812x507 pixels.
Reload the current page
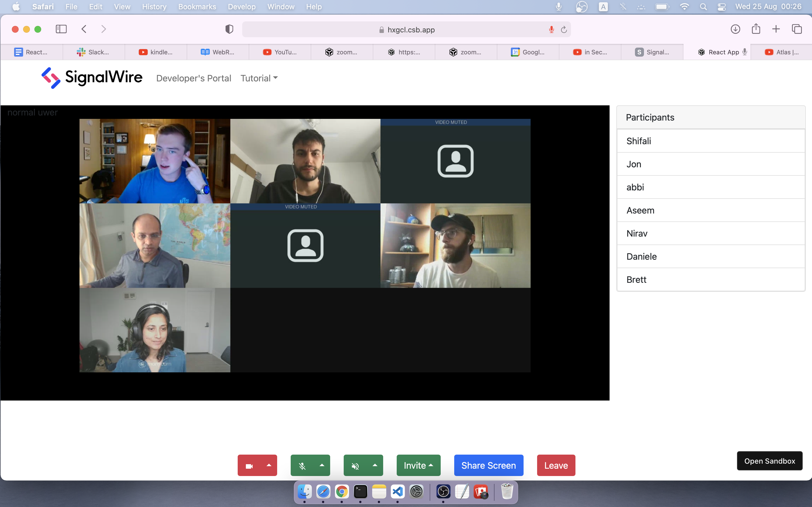564,30
